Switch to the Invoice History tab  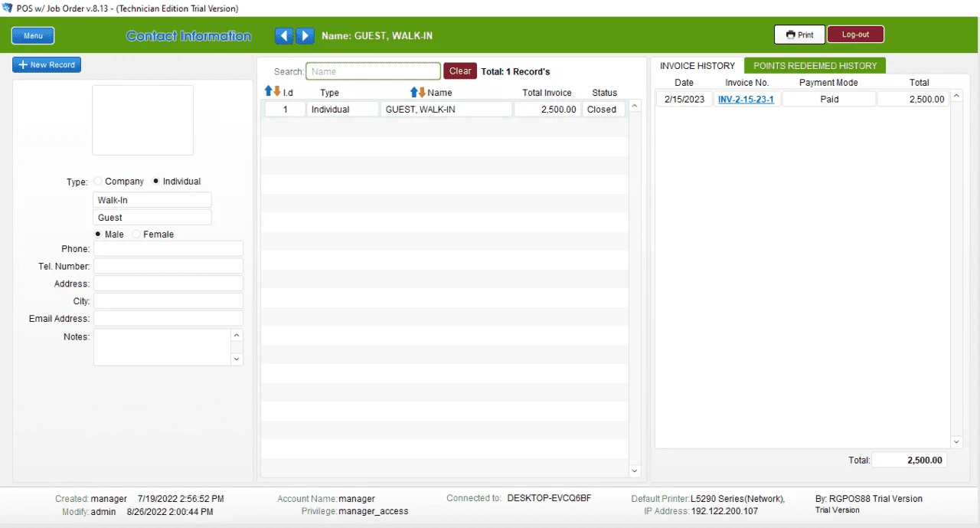[697, 66]
